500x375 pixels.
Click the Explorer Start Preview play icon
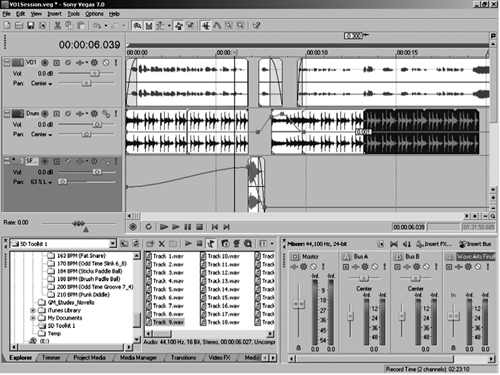point(188,244)
